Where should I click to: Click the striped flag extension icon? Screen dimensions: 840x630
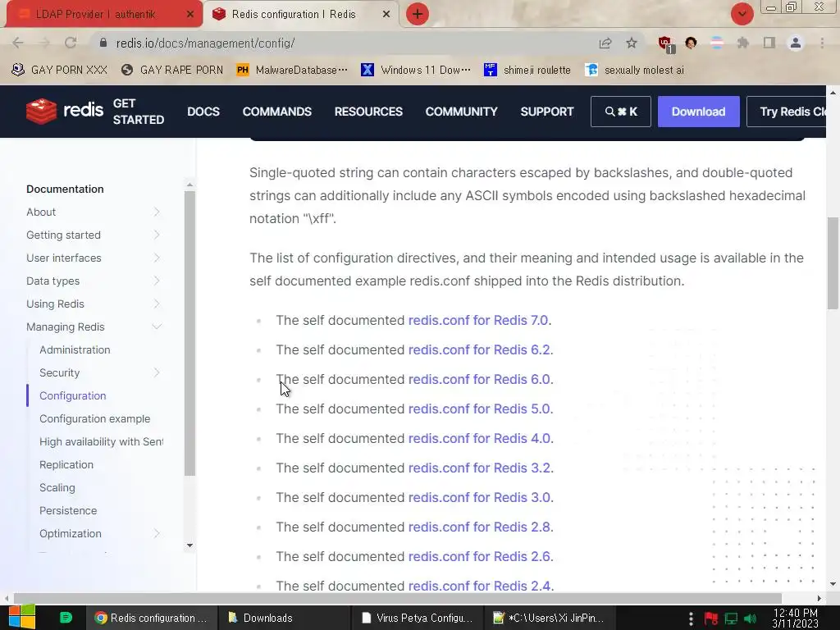click(717, 43)
